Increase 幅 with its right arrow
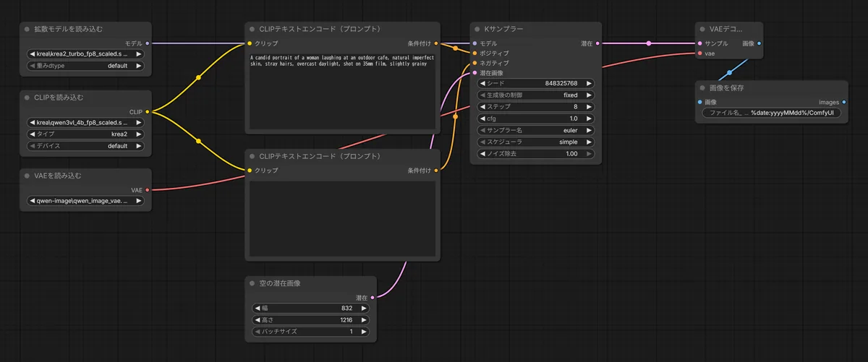This screenshot has height=362, width=868. [364, 309]
